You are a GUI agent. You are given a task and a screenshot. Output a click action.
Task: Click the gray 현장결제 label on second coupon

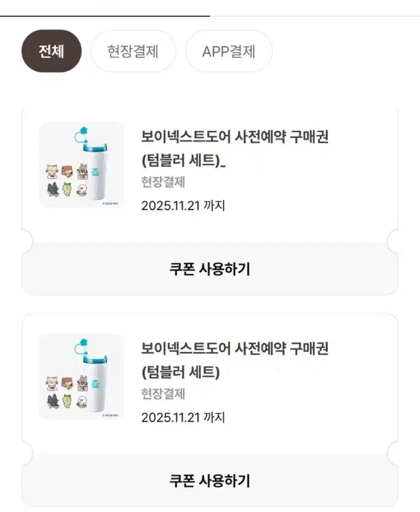163,394
